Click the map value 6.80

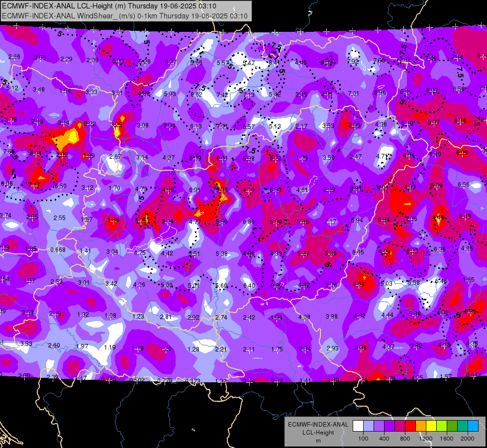tap(248, 222)
